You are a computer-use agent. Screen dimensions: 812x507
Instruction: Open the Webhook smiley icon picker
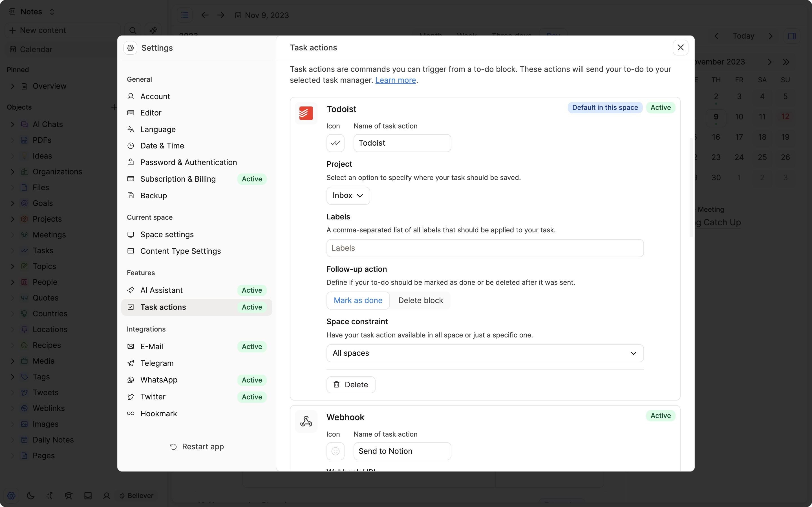(x=335, y=451)
